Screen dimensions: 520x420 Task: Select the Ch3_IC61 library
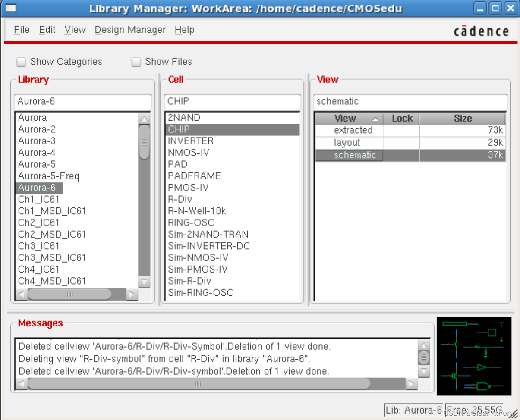click(39, 246)
